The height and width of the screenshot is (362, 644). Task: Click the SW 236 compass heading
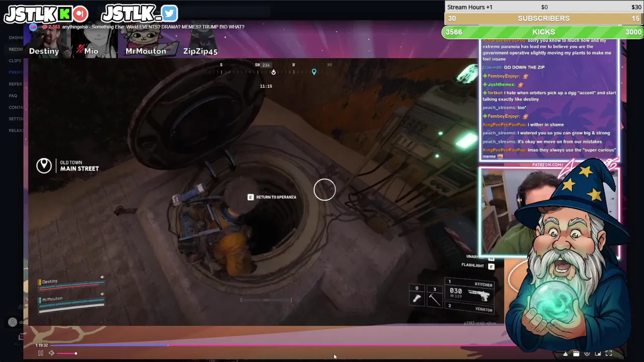point(263,65)
